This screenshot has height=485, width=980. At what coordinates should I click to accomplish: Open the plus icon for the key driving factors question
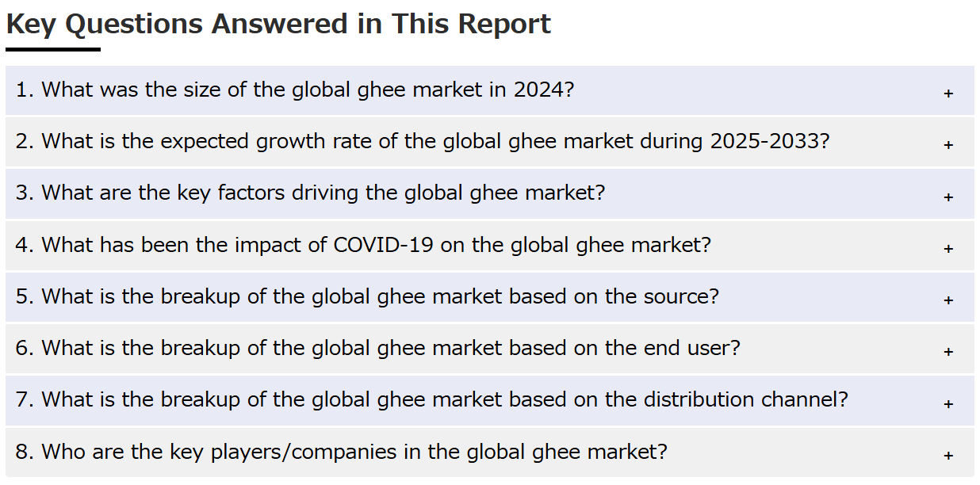(948, 197)
